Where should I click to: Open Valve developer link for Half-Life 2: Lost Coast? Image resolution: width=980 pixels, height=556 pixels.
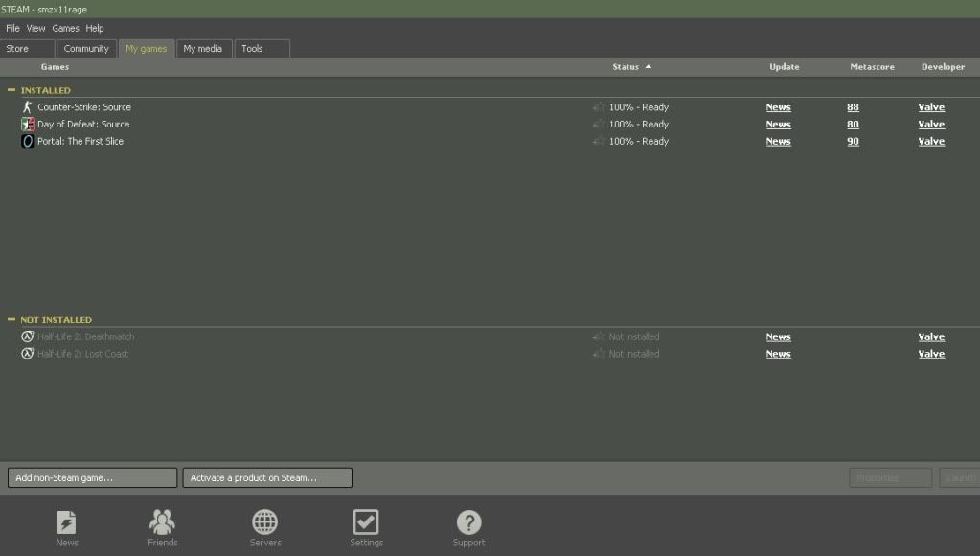tap(931, 354)
